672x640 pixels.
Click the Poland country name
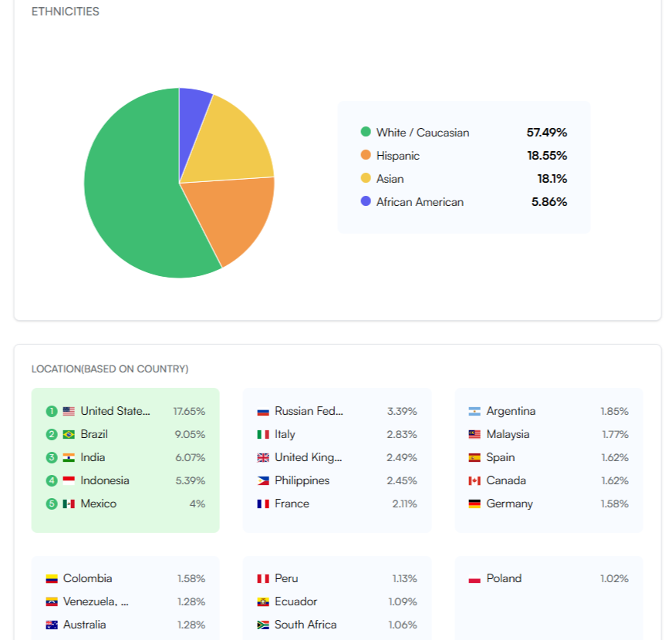pyautogui.click(x=504, y=579)
